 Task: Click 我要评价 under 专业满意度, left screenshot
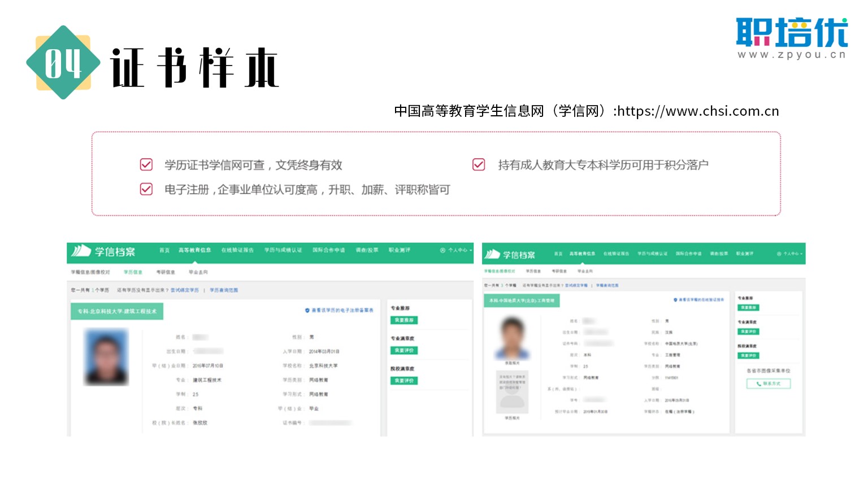pyautogui.click(x=404, y=351)
